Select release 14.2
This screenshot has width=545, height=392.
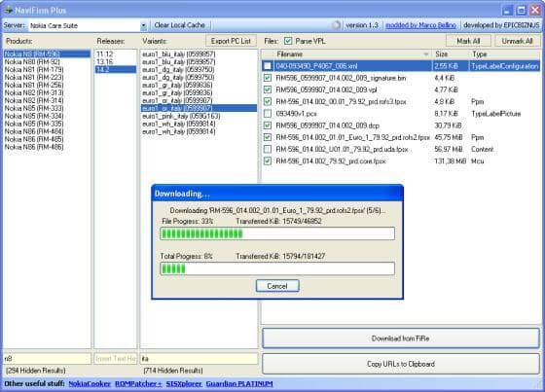tap(116, 69)
